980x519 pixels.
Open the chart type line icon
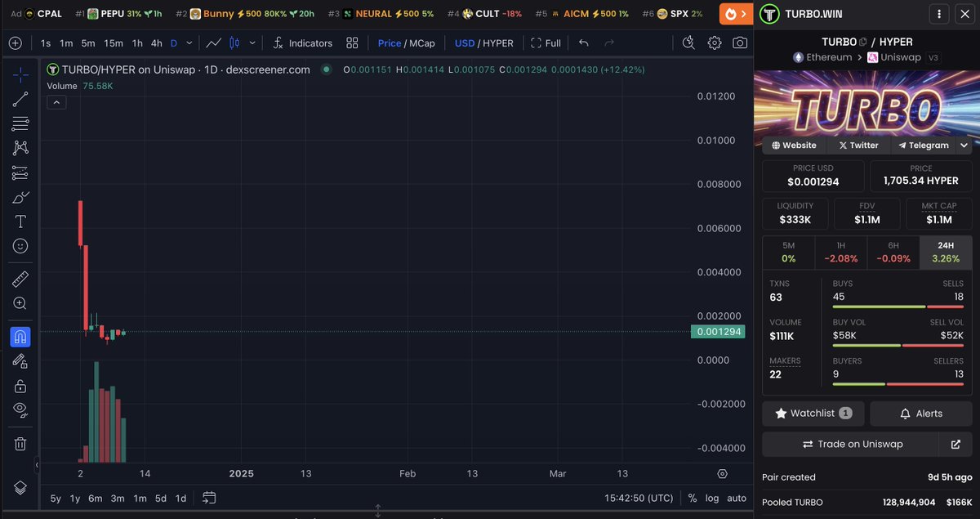point(213,43)
